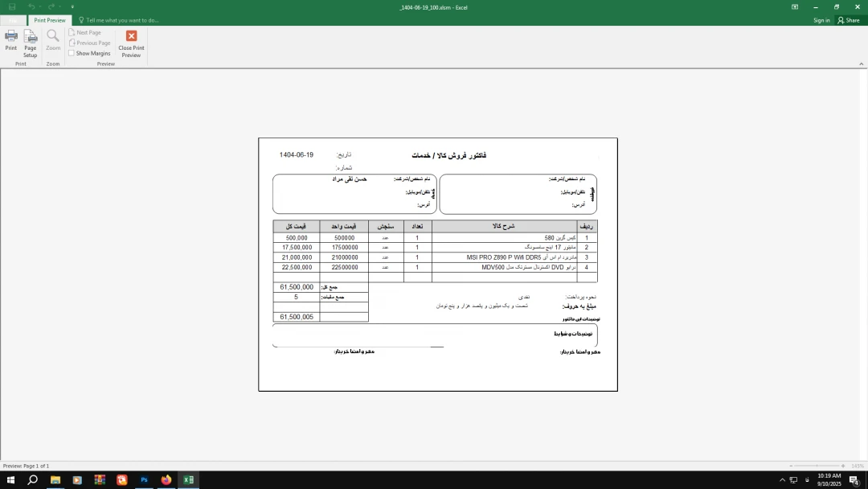Image resolution: width=868 pixels, height=489 pixels.
Task: Click the Zoom magnifier button
Action: [53, 41]
